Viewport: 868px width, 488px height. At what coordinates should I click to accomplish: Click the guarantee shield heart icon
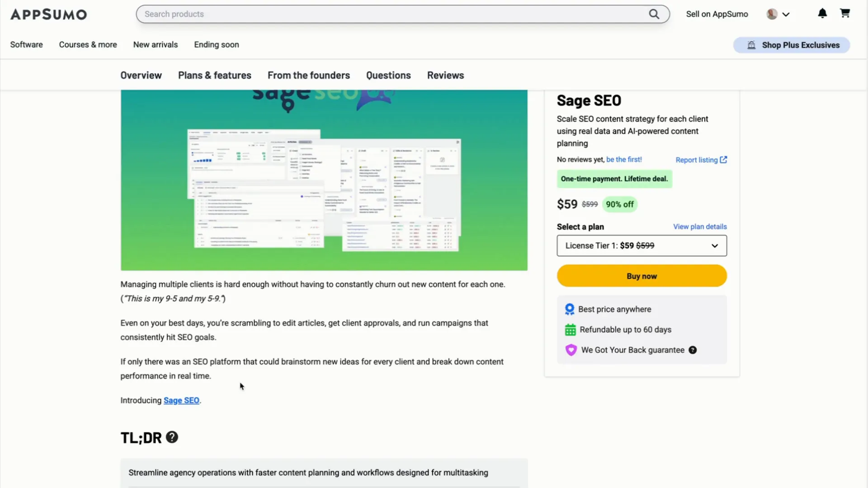571,350
